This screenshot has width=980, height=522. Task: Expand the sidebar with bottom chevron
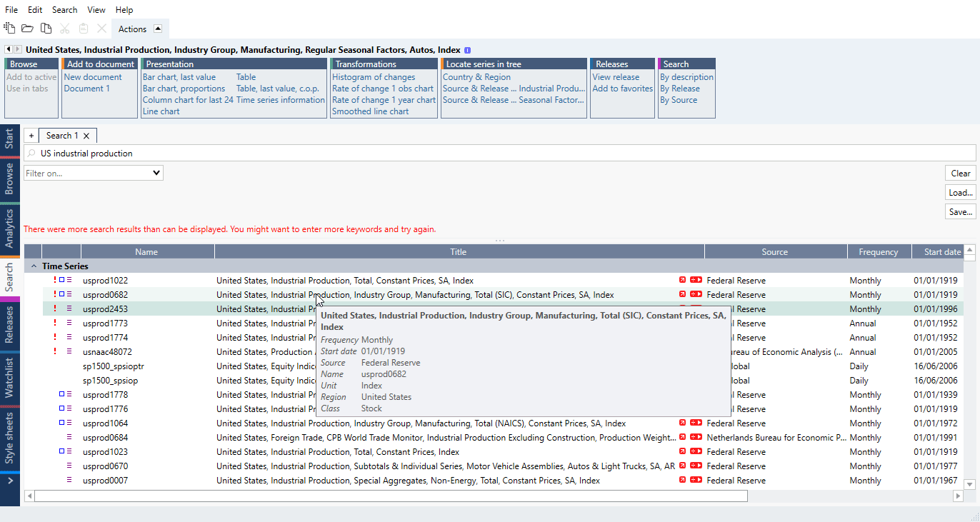coord(10,482)
